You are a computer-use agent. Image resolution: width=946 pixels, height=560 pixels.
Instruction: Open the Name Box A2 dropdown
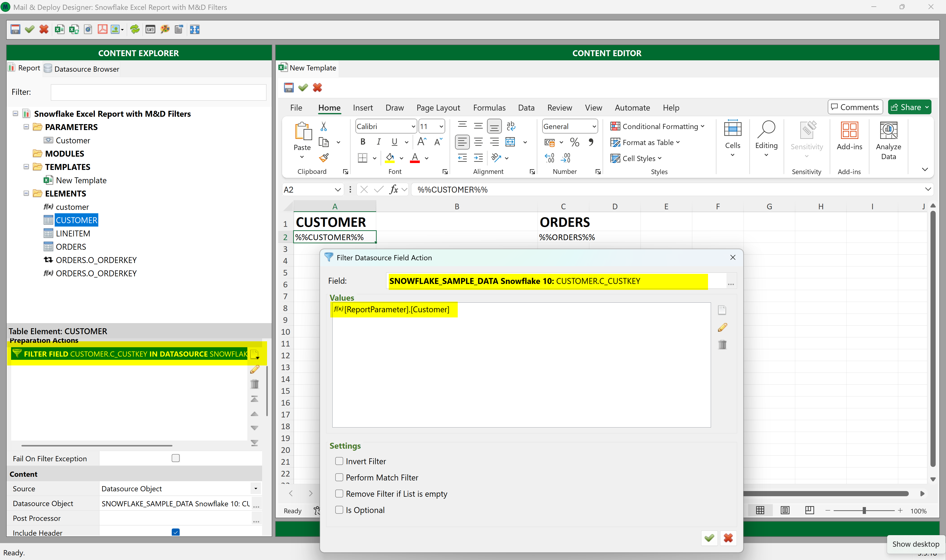[x=338, y=189]
